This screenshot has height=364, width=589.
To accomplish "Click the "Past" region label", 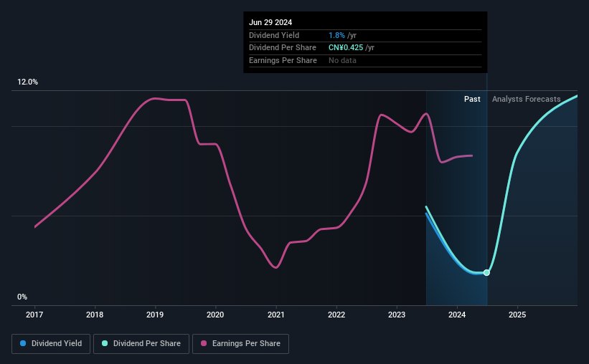I will click(x=472, y=99).
